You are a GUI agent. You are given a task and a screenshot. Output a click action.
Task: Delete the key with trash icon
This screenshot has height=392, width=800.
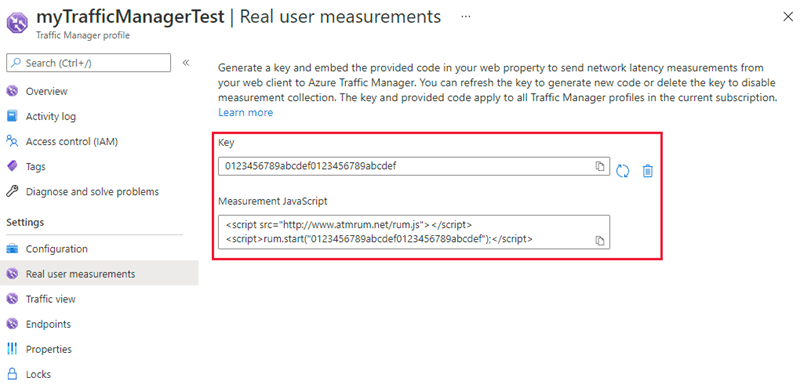click(x=647, y=170)
